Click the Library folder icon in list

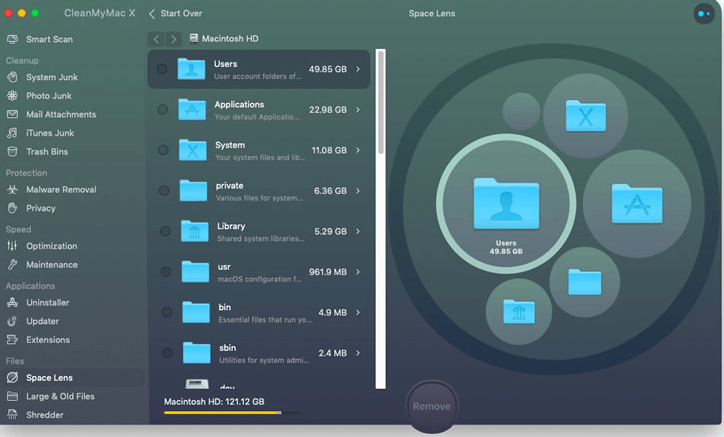click(x=194, y=231)
